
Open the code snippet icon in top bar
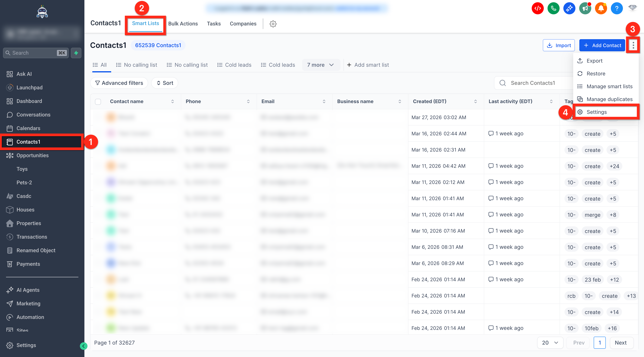click(538, 8)
